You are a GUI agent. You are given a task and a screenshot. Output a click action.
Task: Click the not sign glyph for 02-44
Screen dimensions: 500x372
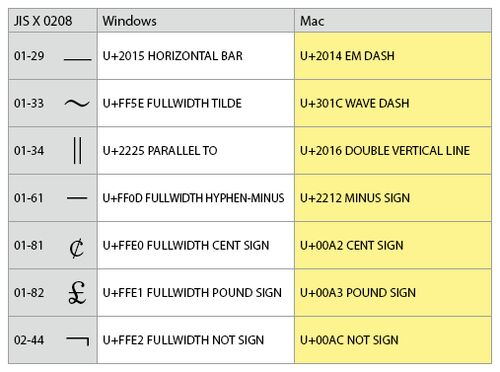[x=78, y=341]
